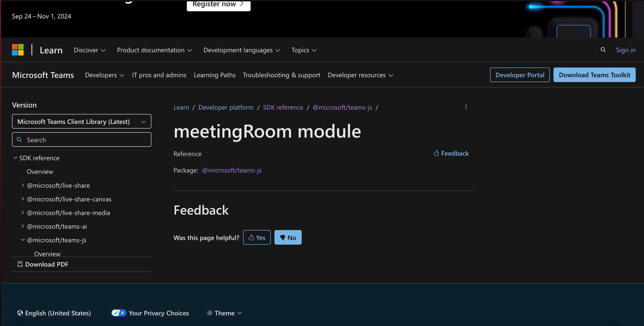Image resolution: width=644 pixels, height=326 pixels.
Task: Click the English (United States) globe icon
Action: click(x=20, y=313)
